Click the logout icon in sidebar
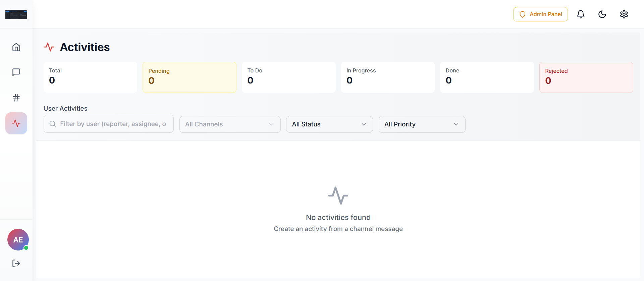 16,264
